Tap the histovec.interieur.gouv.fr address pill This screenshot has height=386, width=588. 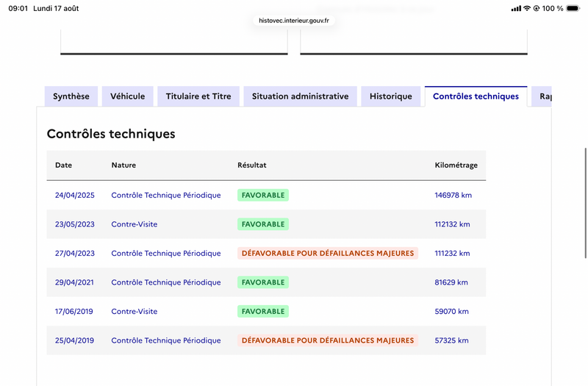(x=294, y=21)
